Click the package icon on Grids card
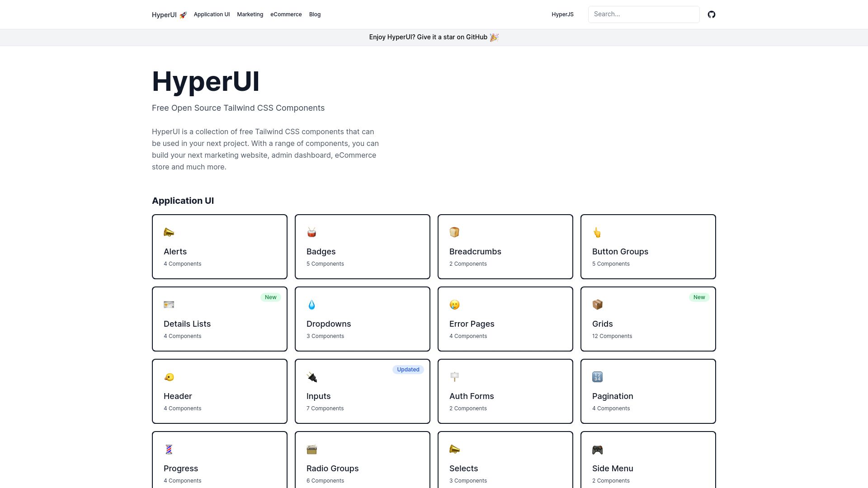868x488 pixels. click(597, 305)
